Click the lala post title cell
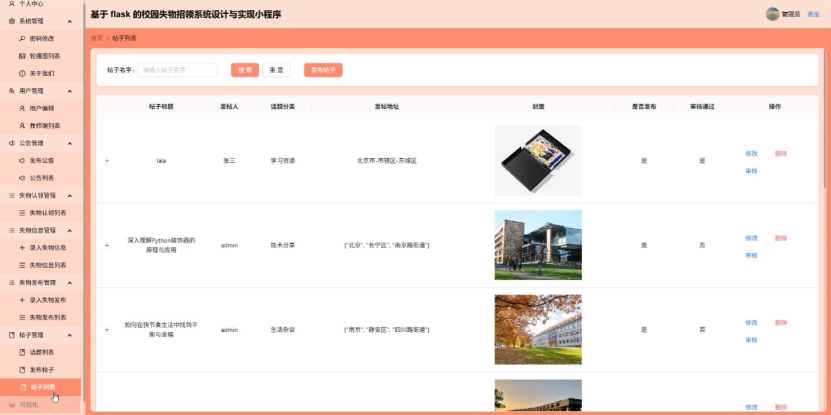The image size is (831, 415). (x=161, y=161)
